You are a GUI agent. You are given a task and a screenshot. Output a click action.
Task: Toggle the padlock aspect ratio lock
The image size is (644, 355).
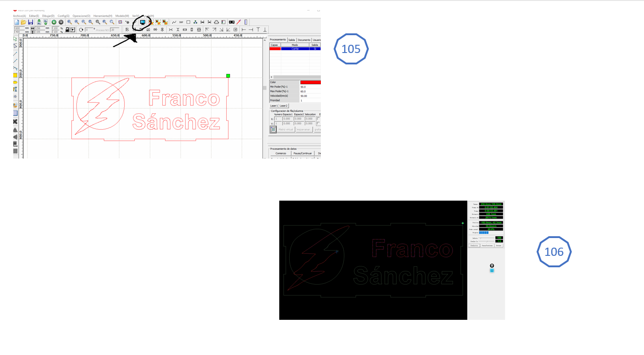67,30
